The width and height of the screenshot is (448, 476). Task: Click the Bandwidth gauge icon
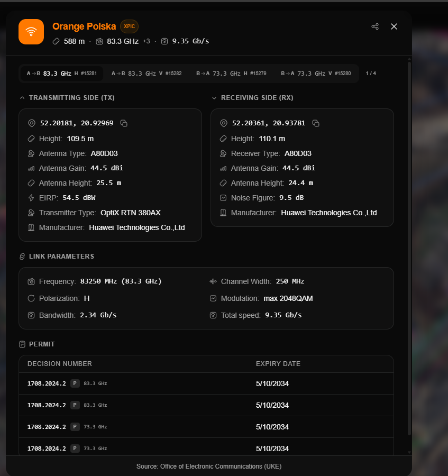tap(31, 315)
